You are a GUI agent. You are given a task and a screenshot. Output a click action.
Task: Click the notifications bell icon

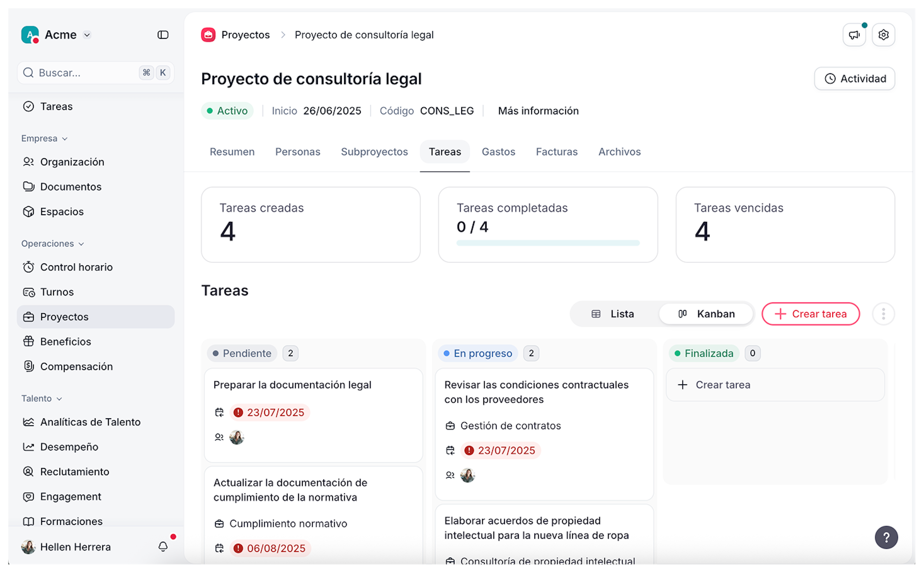(163, 546)
